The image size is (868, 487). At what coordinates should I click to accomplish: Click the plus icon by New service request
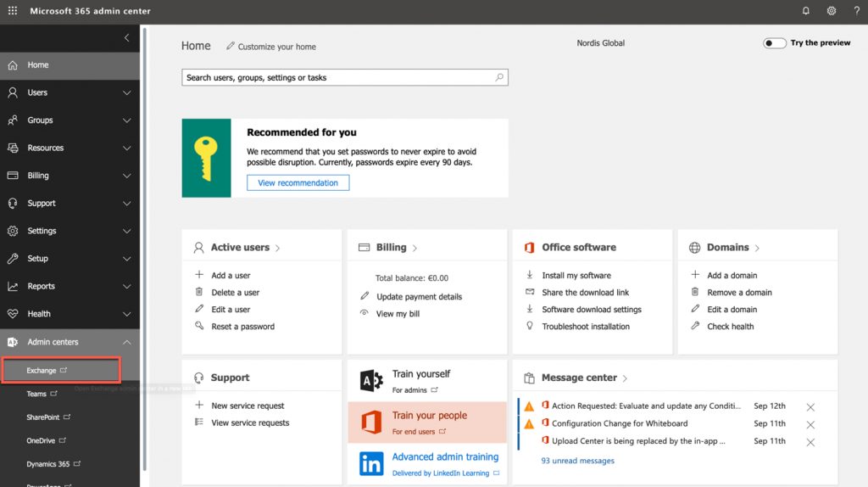tap(199, 405)
